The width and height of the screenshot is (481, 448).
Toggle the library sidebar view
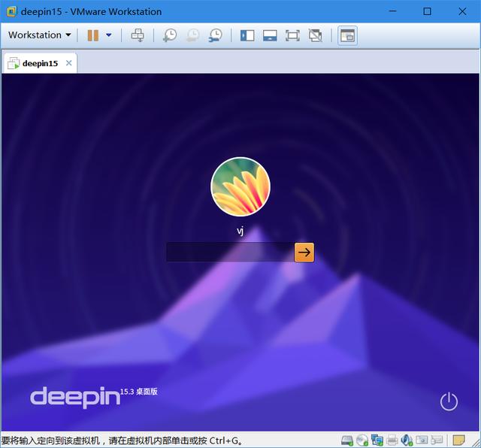247,35
